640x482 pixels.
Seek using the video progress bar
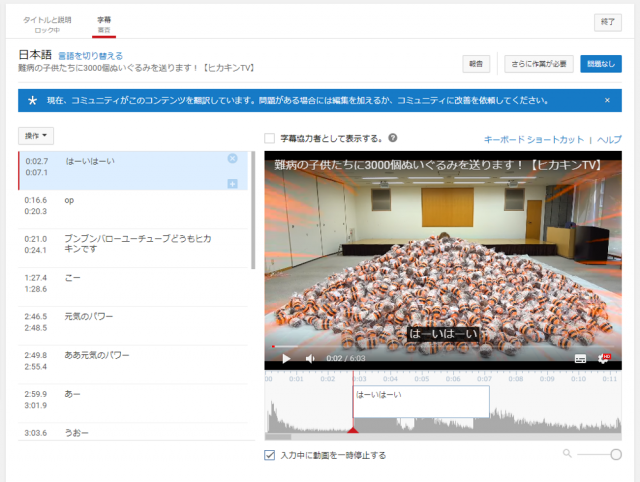(443, 347)
